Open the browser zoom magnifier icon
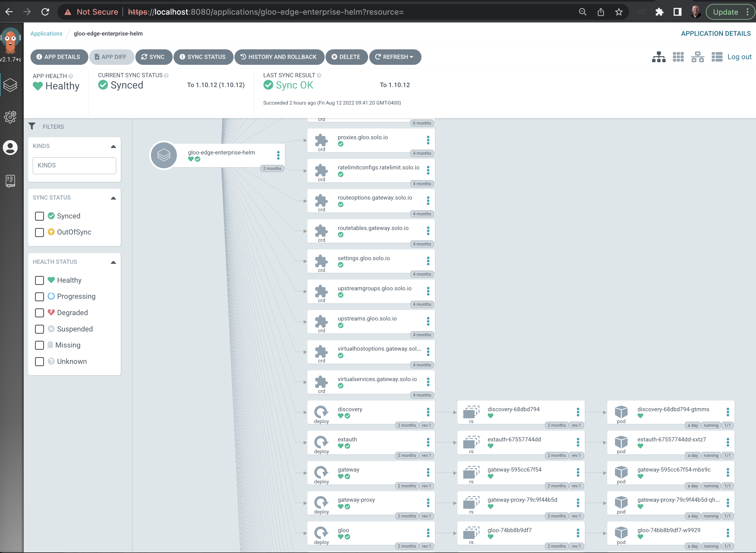 tap(583, 12)
